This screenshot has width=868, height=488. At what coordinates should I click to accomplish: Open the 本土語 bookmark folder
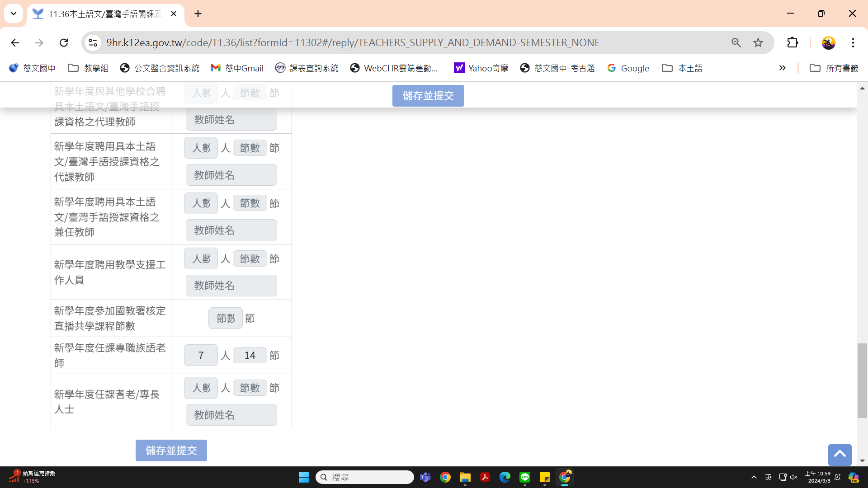coord(682,68)
